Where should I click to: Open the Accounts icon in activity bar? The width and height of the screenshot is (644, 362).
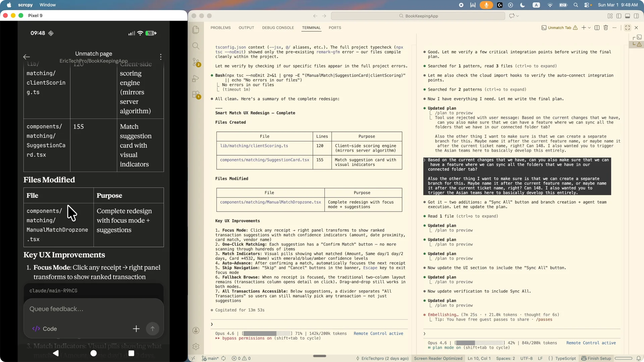[x=196, y=330]
